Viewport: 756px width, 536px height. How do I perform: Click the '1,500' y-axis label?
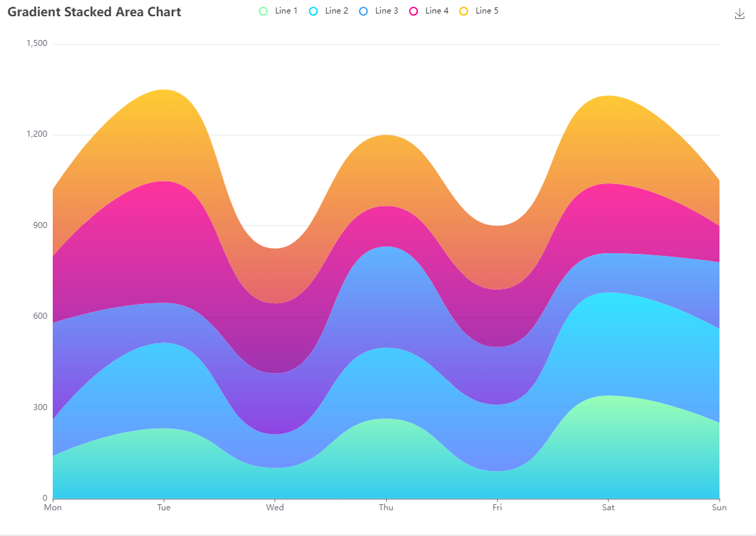37,43
